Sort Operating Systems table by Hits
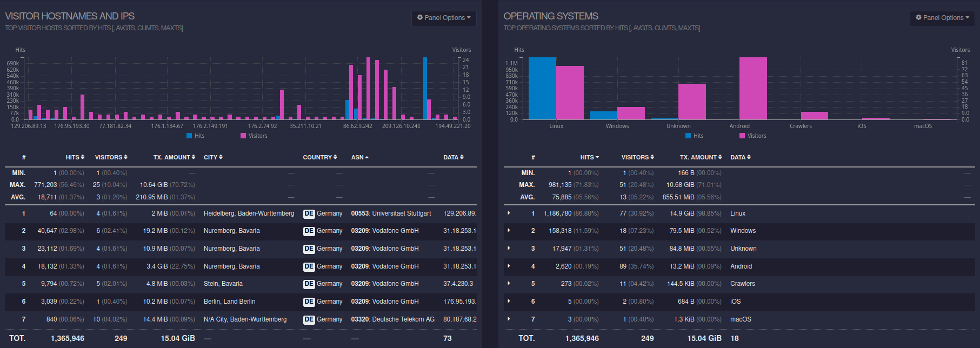 click(589, 157)
